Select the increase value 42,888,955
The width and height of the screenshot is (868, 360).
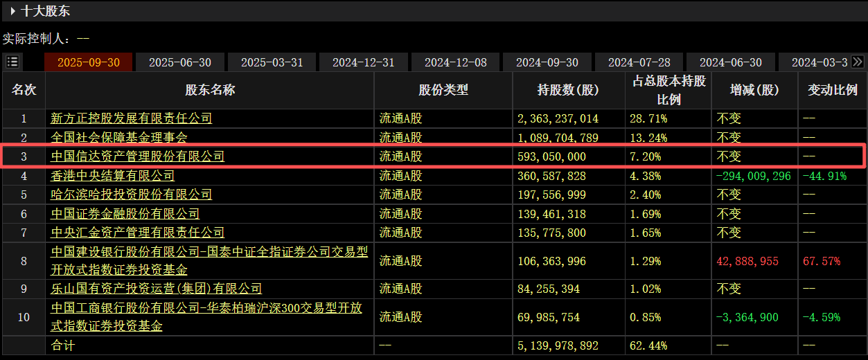(747, 261)
